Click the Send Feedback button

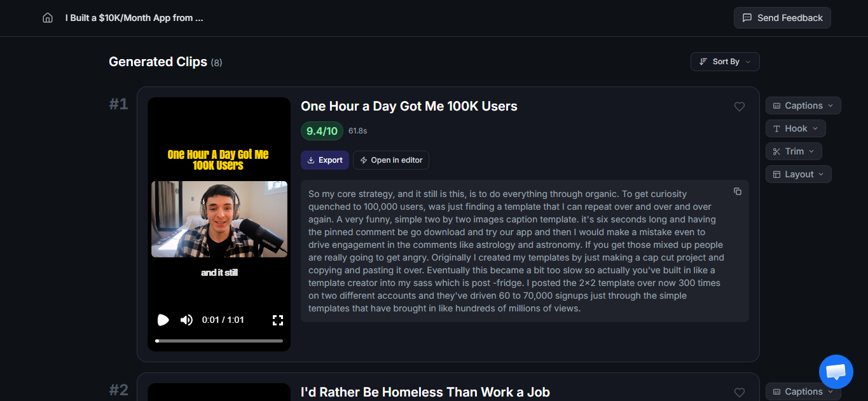pos(782,18)
